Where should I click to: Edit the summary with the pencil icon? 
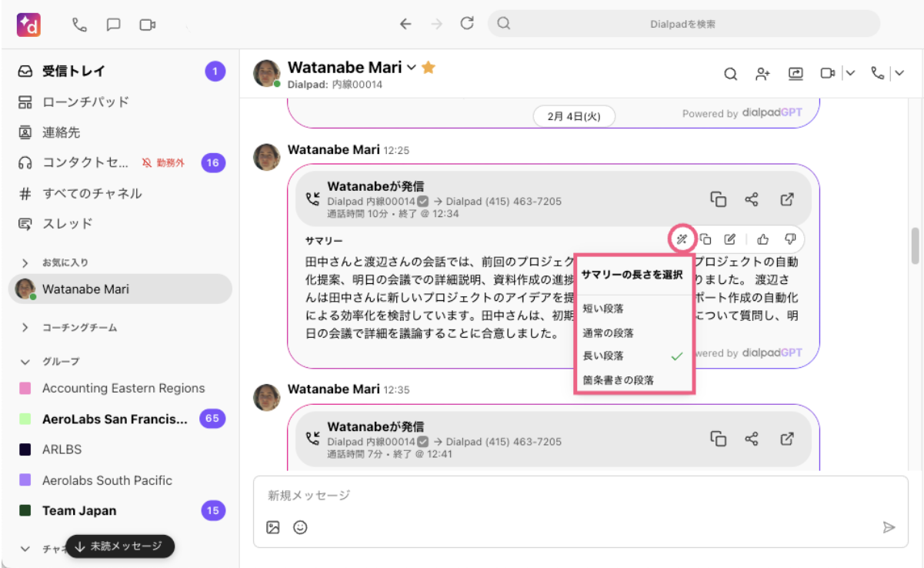(x=730, y=239)
